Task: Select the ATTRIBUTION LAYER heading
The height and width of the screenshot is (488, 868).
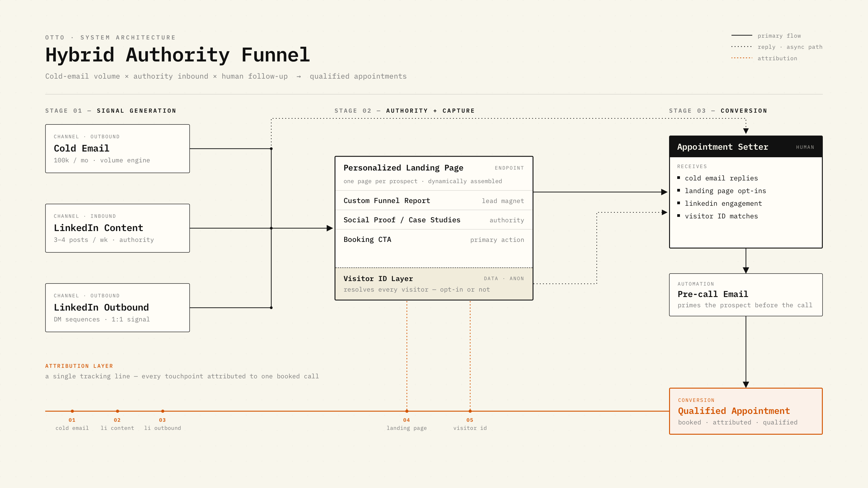Action: click(79, 366)
